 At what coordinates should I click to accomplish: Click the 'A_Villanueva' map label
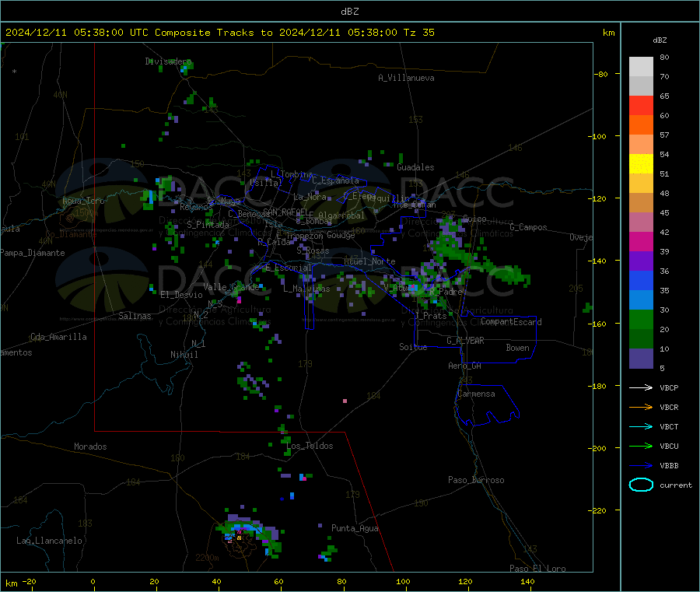tap(406, 78)
